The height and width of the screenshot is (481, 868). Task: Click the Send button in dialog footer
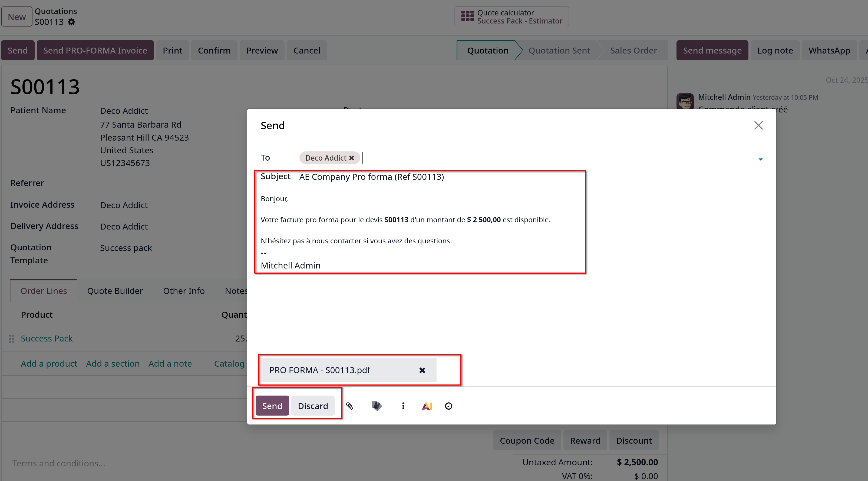pyautogui.click(x=272, y=406)
